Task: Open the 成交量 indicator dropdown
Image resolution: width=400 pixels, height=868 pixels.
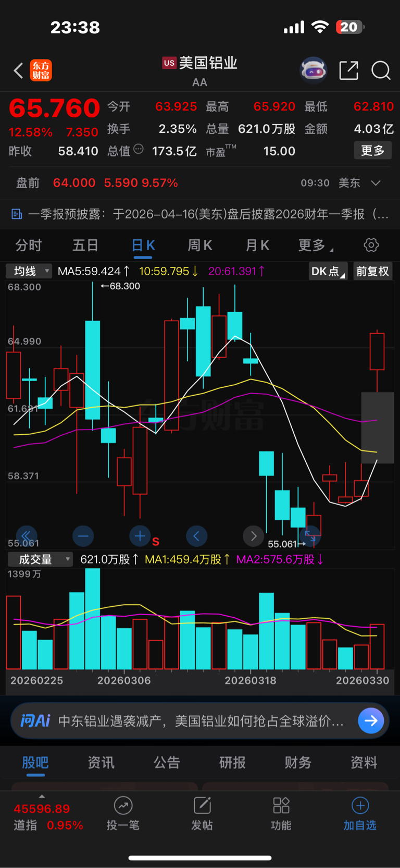Action: (40, 559)
